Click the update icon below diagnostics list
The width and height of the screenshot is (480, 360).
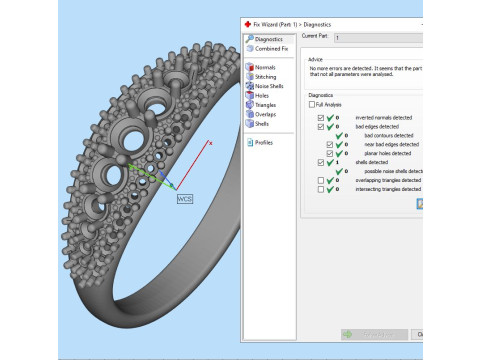point(420,204)
